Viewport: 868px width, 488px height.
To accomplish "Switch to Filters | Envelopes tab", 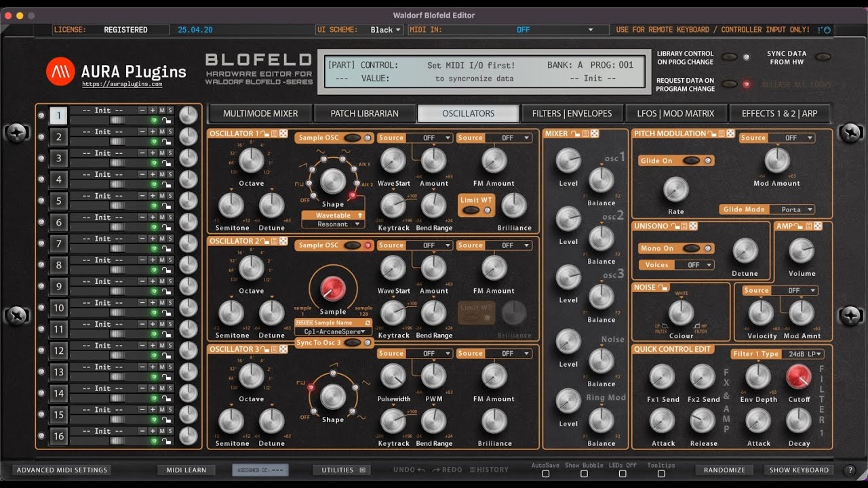I will pyautogui.click(x=572, y=113).
